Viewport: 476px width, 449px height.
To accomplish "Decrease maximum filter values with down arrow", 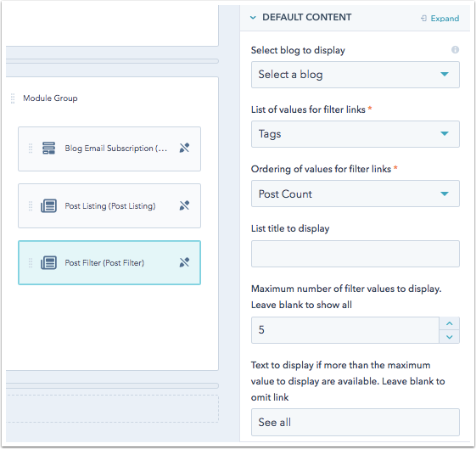I will click(x=450, y=337).
